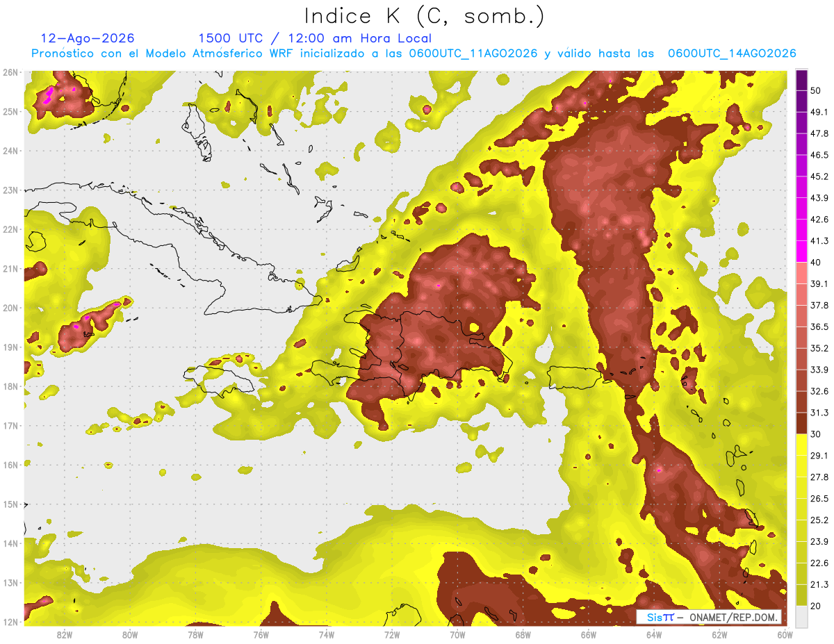The height and width of the screenshot is (644, 834).
Task: Click the 26N latitude axis label
Action: pyautogui.click(x=10, y=72)
